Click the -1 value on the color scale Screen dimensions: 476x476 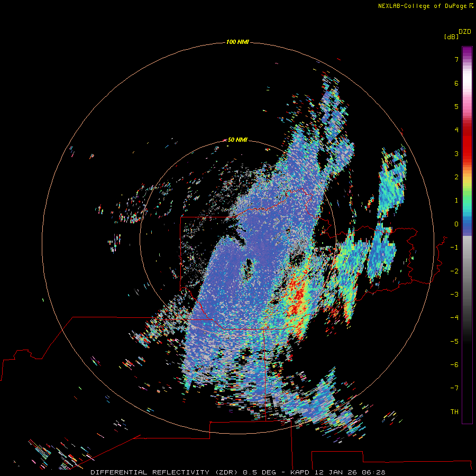point(454,248)
